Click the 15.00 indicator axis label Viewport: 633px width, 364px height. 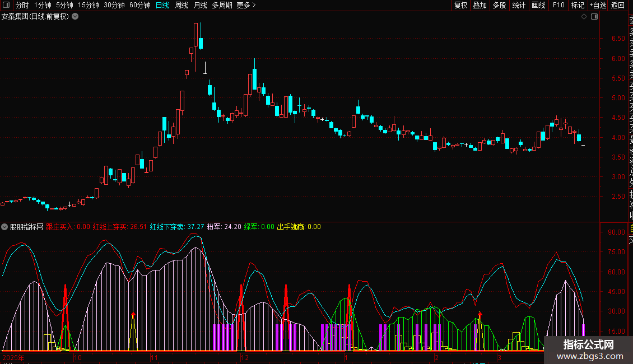pos(616,331)
